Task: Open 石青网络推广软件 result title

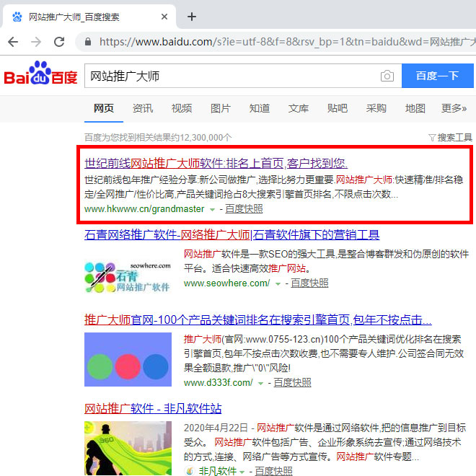Action: click(232, 234)
